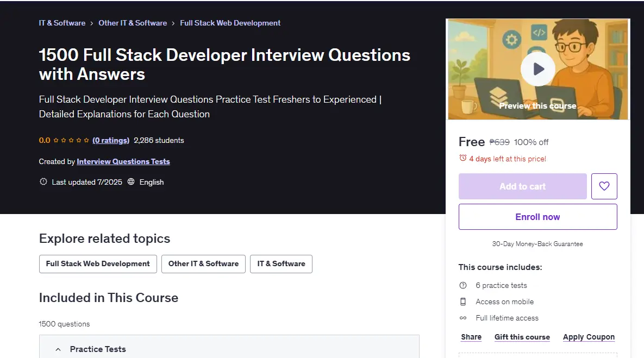
Task: Click the 6 practice tests text
Action: coord(501,285)
